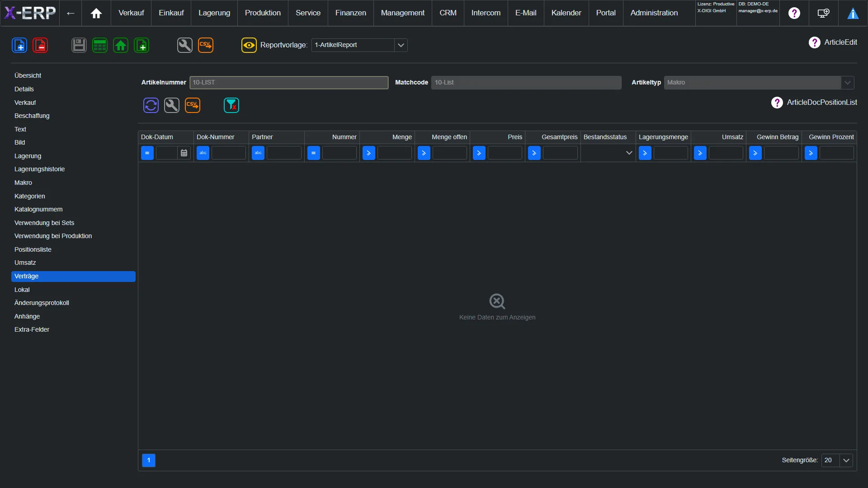Screen dimensions: 868x488
Task: Open Änderungsprotokoll in the sidebar
Action: (73, 303)
